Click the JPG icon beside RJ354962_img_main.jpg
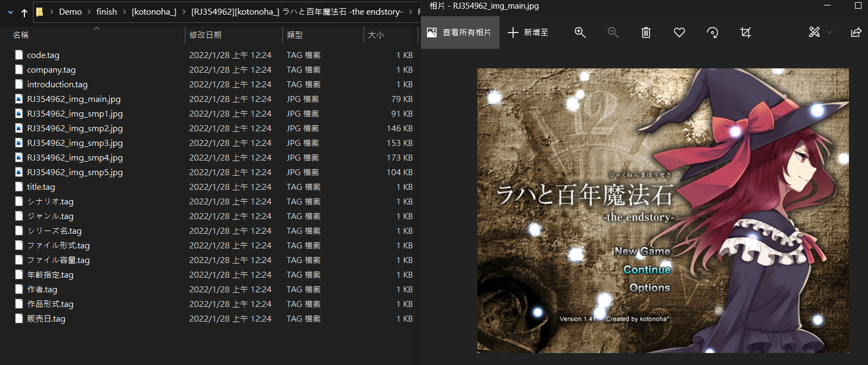Viewport: 868px width, 365px height. tap(19, 99)
